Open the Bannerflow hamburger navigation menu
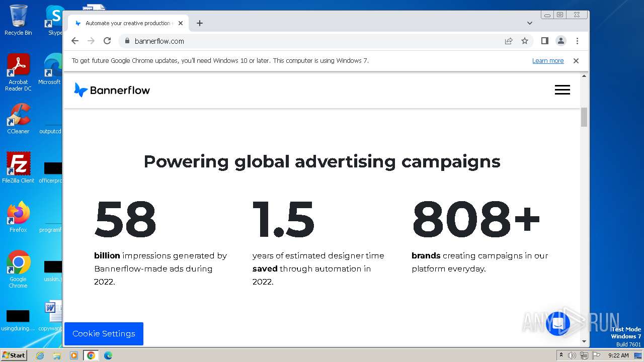644x362 pixels. tap(562, 90)
